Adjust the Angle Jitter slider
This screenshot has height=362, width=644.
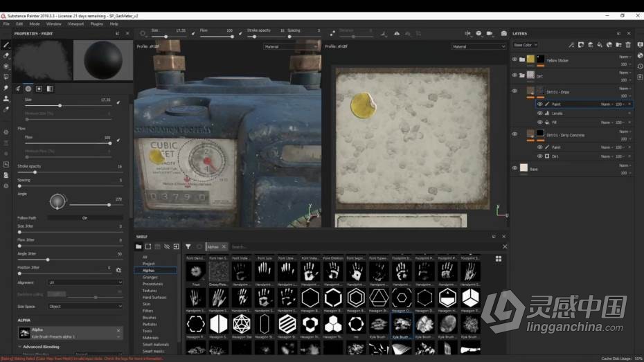[70, 260]
